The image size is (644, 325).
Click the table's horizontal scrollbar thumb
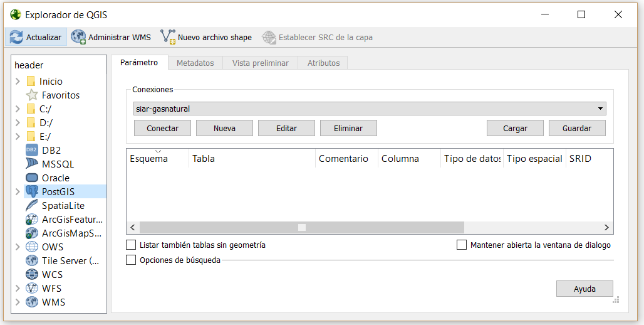pyautogui.click(x=301, y=228)
